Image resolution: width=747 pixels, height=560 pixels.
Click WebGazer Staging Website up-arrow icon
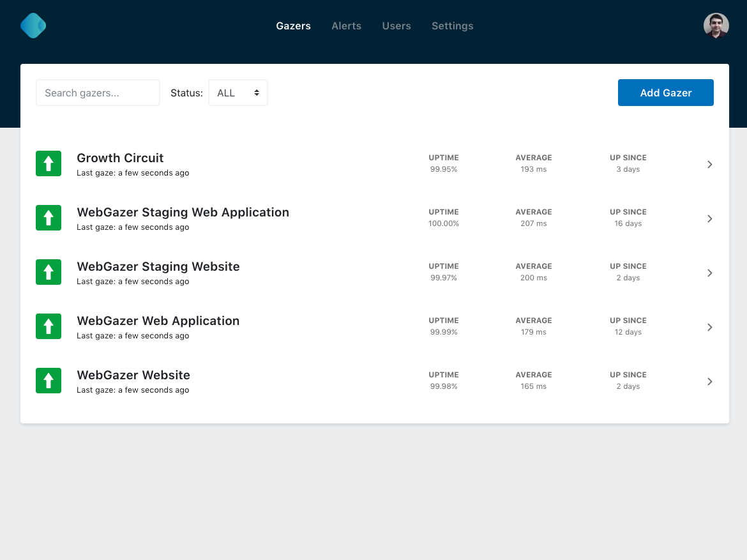point(49,272)
